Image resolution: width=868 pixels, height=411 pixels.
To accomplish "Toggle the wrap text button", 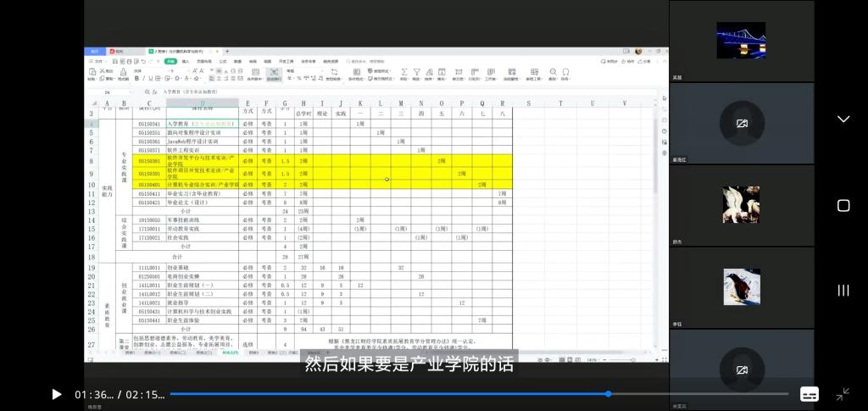I will tap(273, 74).
